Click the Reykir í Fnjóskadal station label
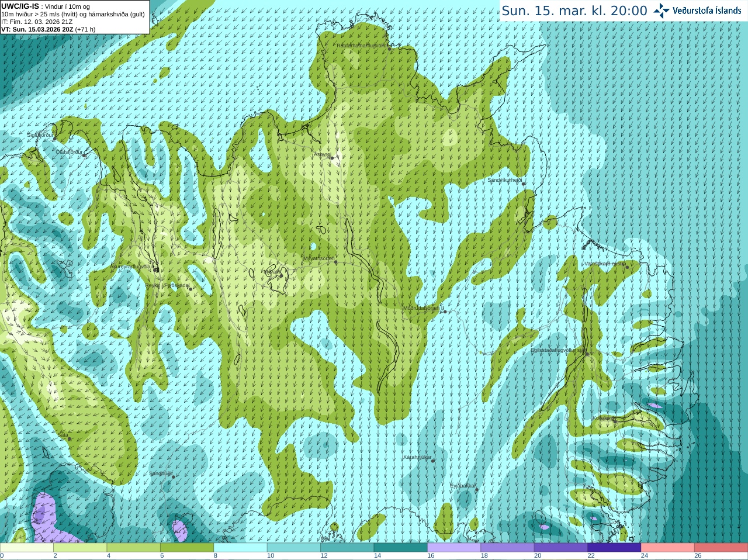Image resolution: width=748 pixels, height=560 pixels. (x=168, y=286)
